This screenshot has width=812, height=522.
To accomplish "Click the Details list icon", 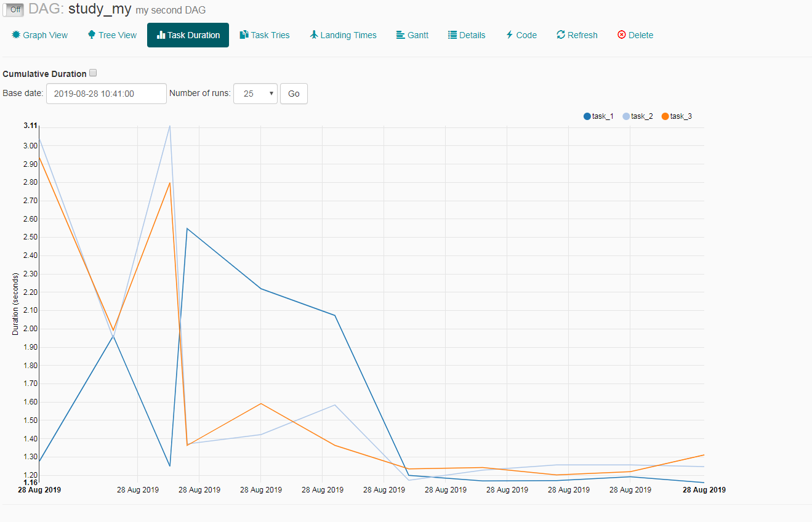I will point(452,35).
